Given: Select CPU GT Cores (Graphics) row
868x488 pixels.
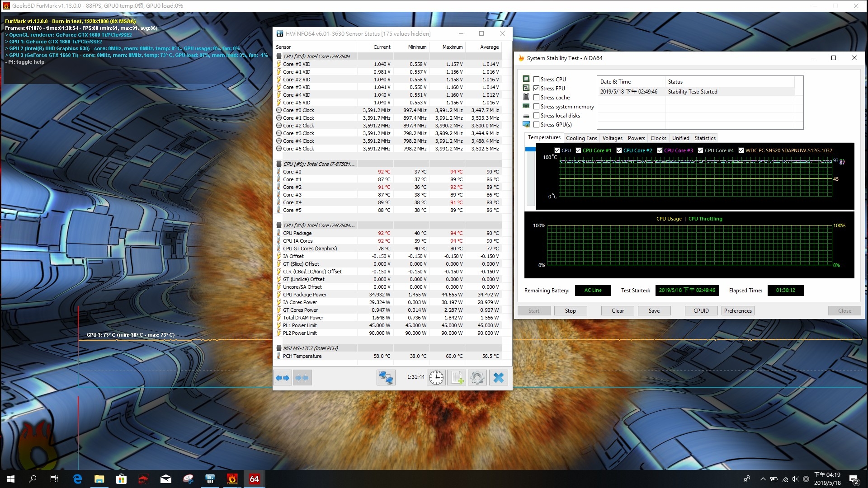Looking at the screenshot, I should (x=388, y=249).
